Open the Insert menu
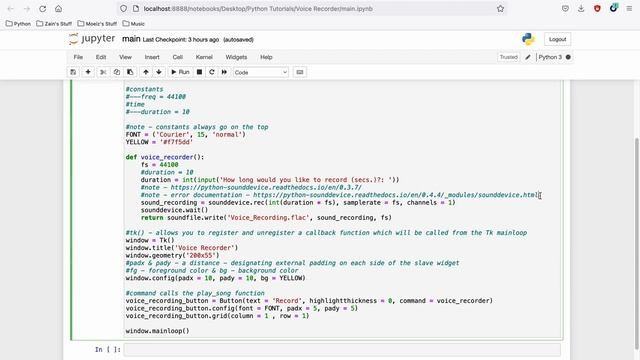Viewport: 640px width, 360px height. (152, 57)
